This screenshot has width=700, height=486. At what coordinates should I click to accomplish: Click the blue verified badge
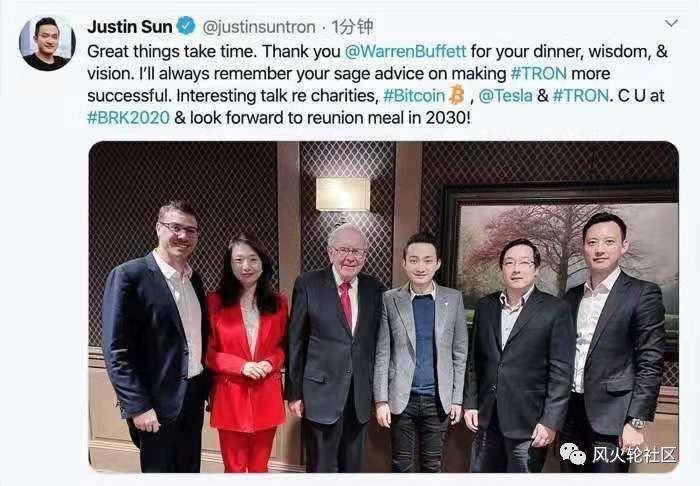click(x=186, y=26)
